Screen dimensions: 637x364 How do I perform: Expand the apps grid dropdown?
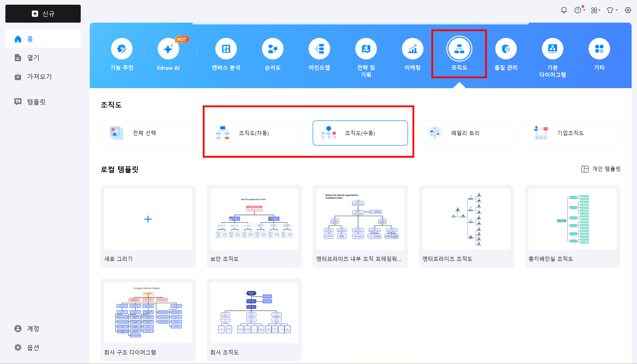[596, 10]
